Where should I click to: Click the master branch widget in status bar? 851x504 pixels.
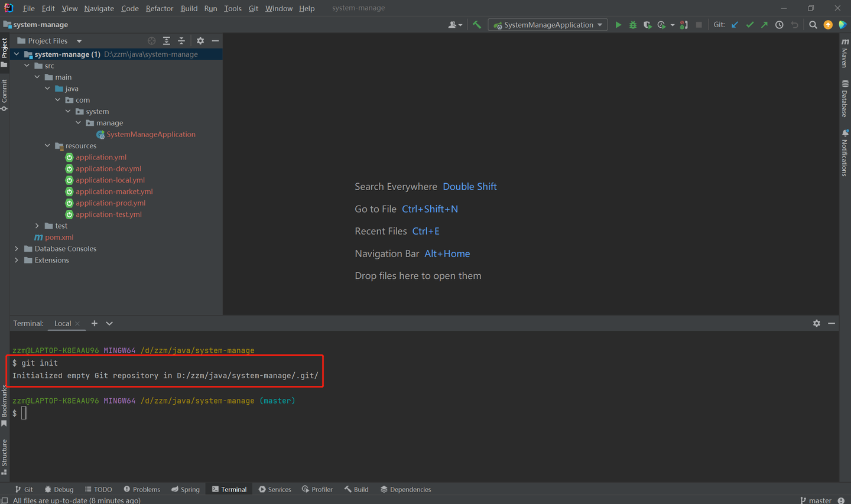816,500
